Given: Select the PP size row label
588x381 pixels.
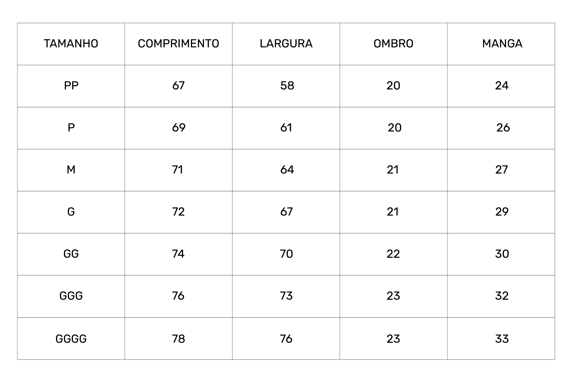Looking at the screenshot, I should coord(71,86).
